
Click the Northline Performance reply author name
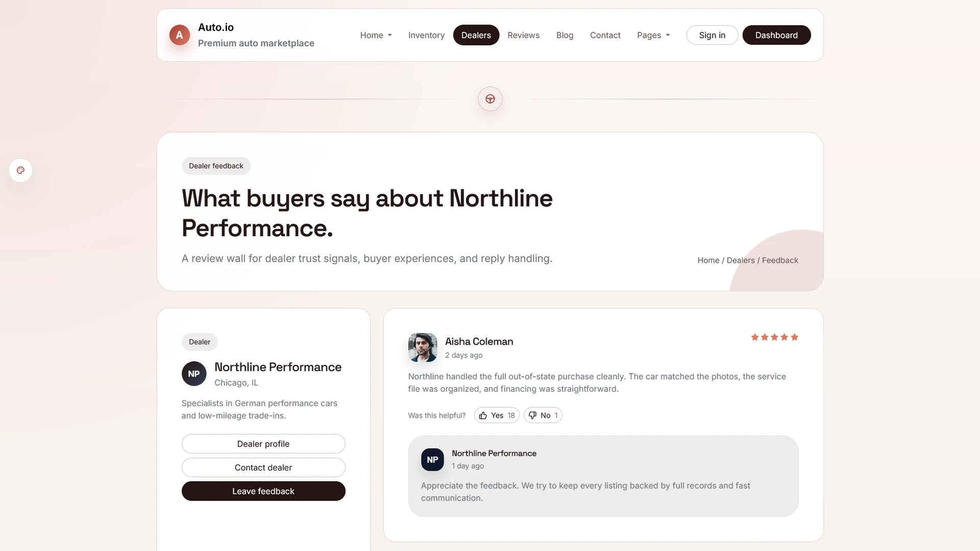[x=494, y=454]
